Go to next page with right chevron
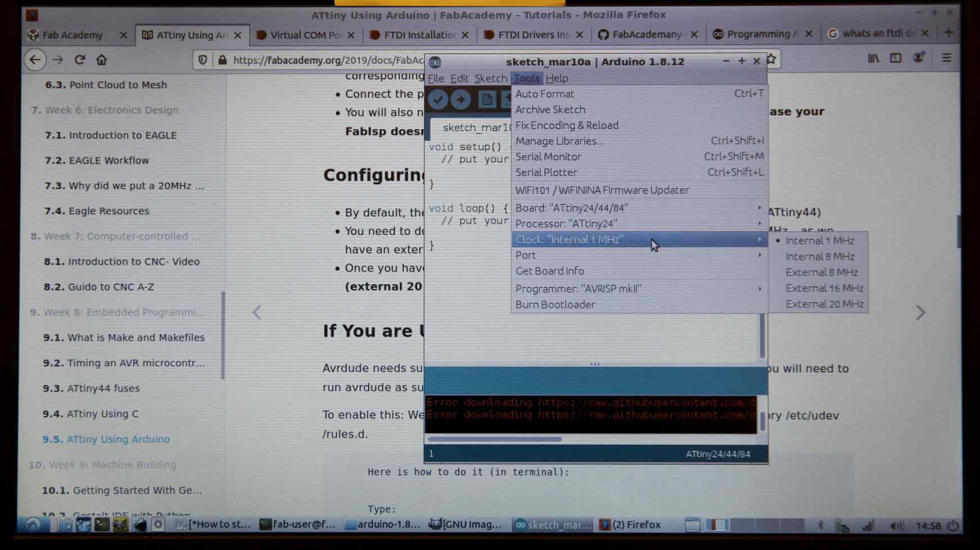Viewport: 980px width, 550px height. (920, 312)
